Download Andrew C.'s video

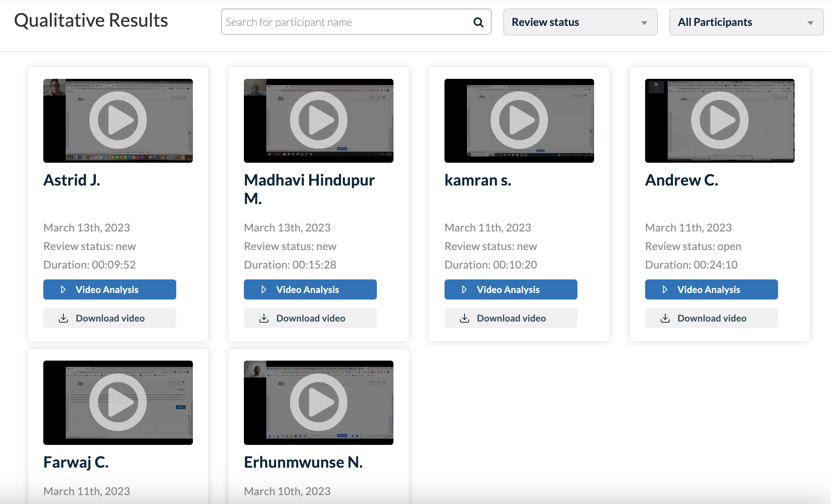tap(711, 318)
